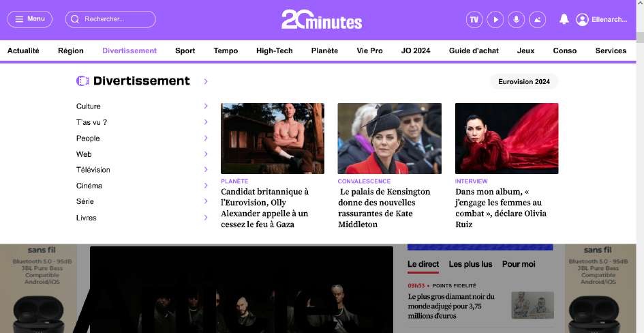Click the user profile avatar icon
The width and height of the screenshot is (644, 333).
point(582,20)
